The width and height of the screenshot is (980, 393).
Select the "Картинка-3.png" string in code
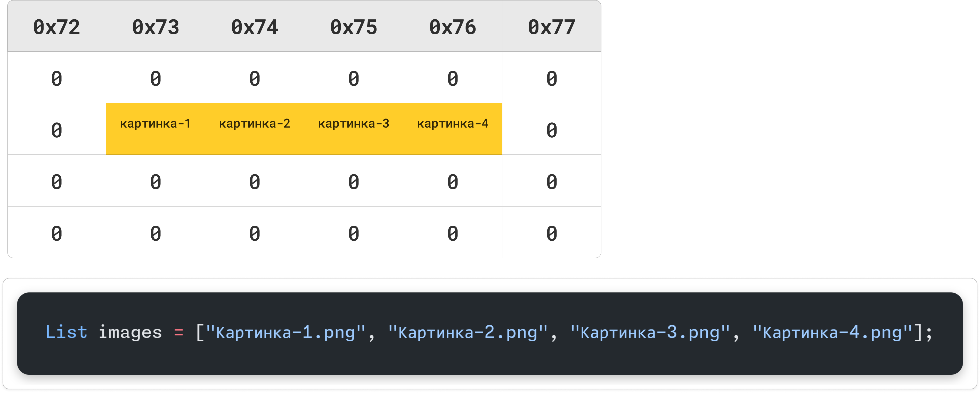click(x=650, y=333)
